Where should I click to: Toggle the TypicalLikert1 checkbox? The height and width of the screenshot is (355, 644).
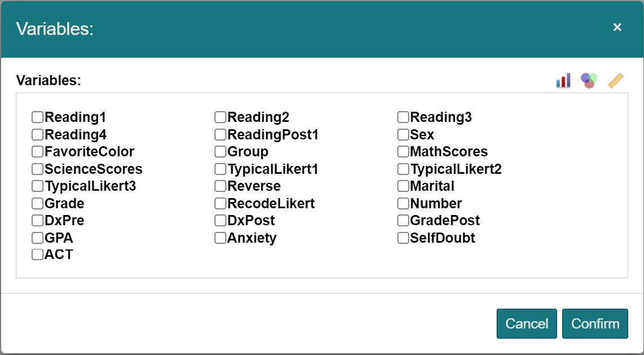pyautogui.click(x=220, y=169)
